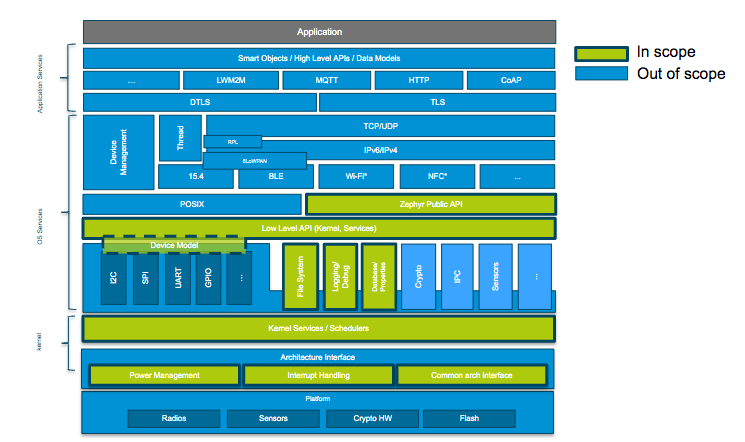Click the Logging/Debug block
This screenshot has width=745, height=442.
coord(340,277)
